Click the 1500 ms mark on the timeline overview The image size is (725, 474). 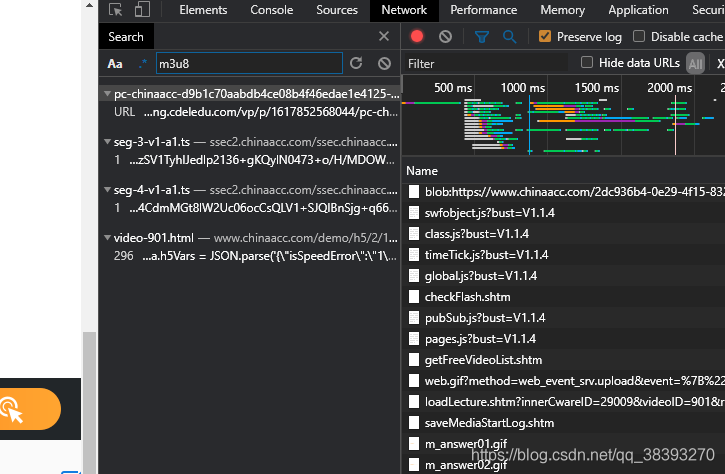[x=596, y=87]
